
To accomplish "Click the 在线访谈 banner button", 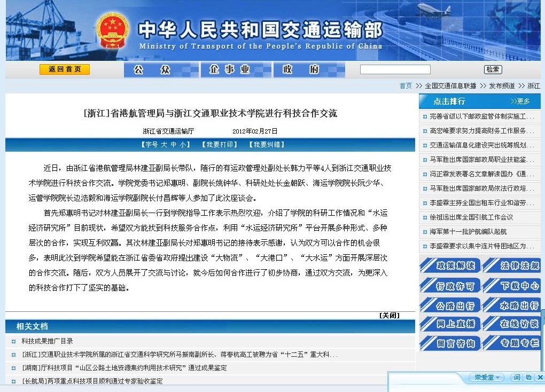I will pyautogui.click(x=511, y=324).
